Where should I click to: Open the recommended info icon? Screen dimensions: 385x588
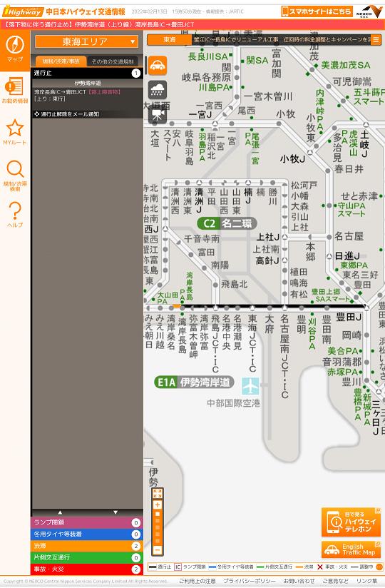coord(14,86)
